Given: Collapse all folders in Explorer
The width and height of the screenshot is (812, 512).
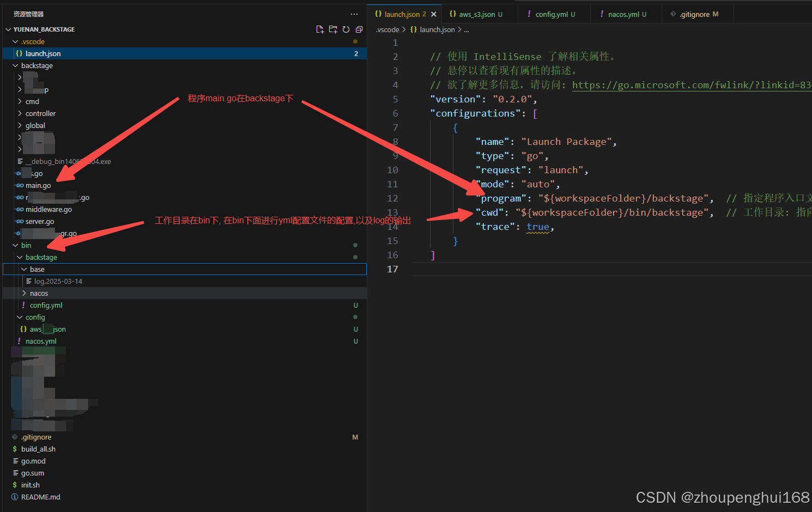Looking at the screenshot, I should pyautogui.click(x=359, y=29).
